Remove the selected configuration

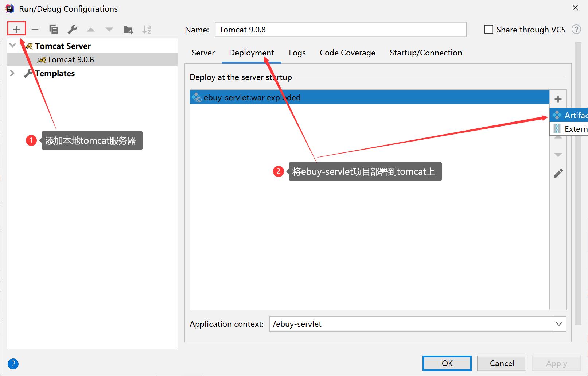tap(35, 30)
